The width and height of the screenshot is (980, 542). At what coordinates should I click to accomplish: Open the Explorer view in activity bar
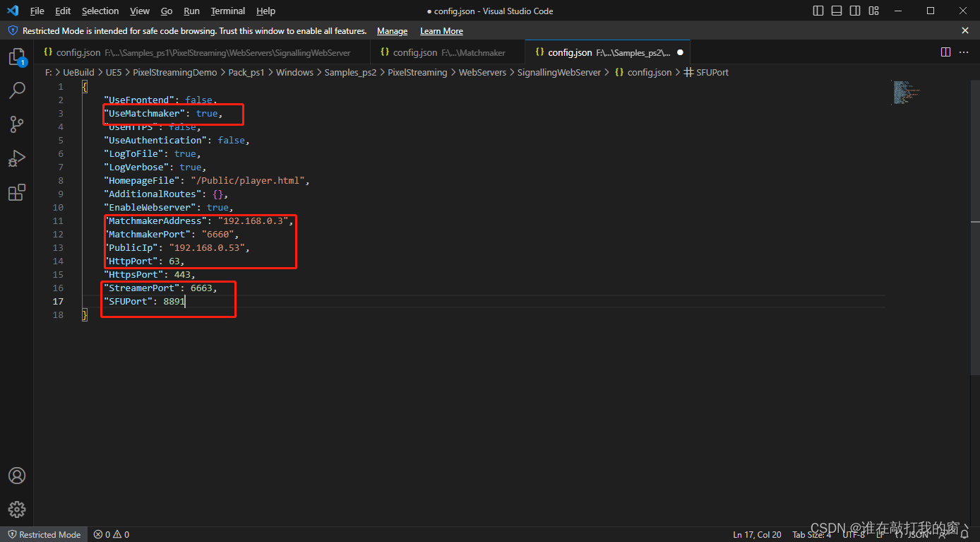[x=17, y=57]
